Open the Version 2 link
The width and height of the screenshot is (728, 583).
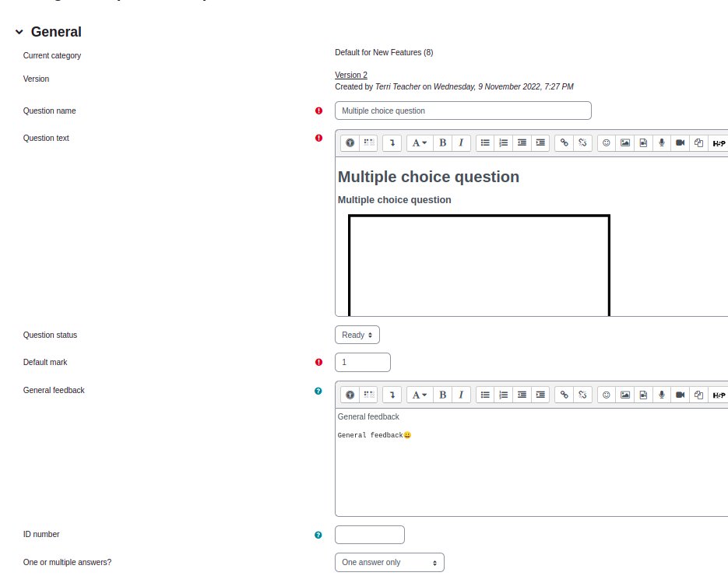pos(351,75)
